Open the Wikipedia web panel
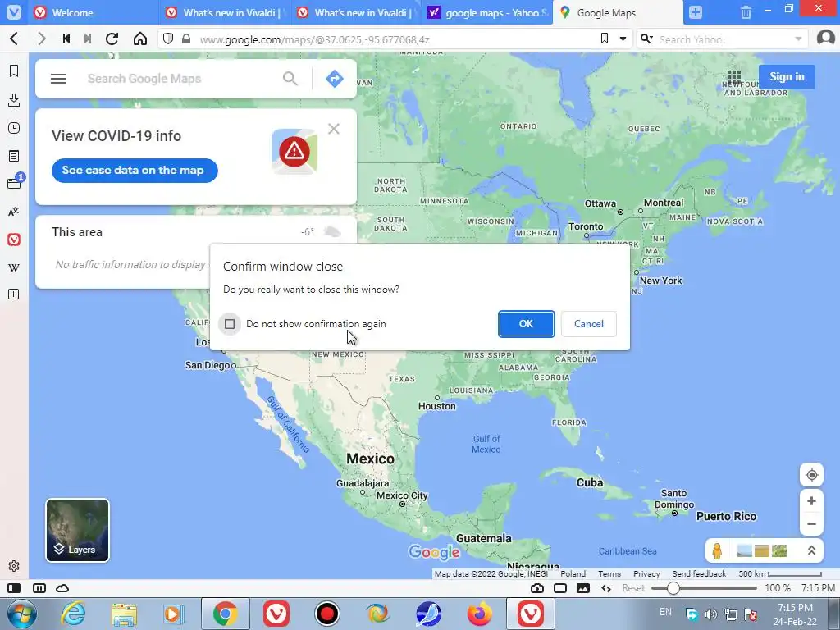This screenshot has height=630, width=840. 14,267
